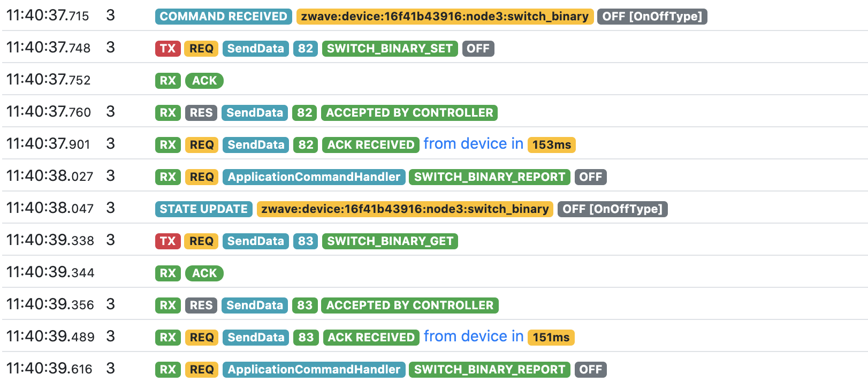Select the zwave device channel label in STATE UPDATE row
The image size is (868, 382).
[x=405, y=209]
